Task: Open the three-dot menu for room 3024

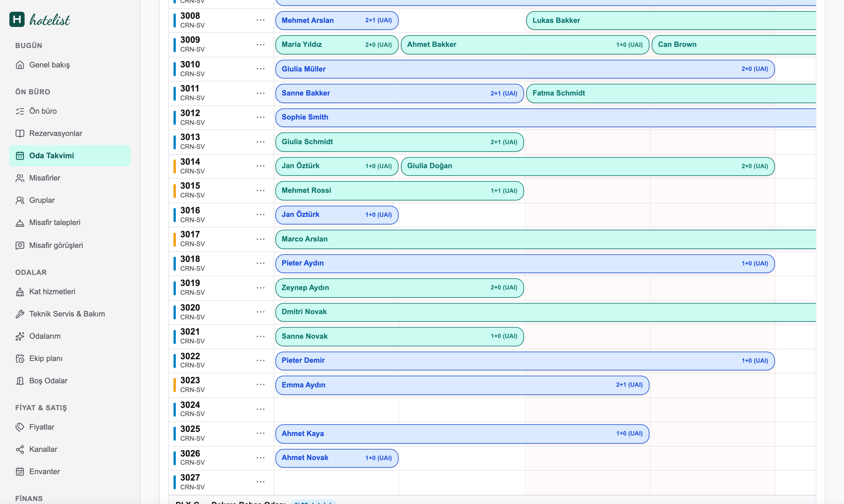Action: pyautogui.click(x=261, y=409)
